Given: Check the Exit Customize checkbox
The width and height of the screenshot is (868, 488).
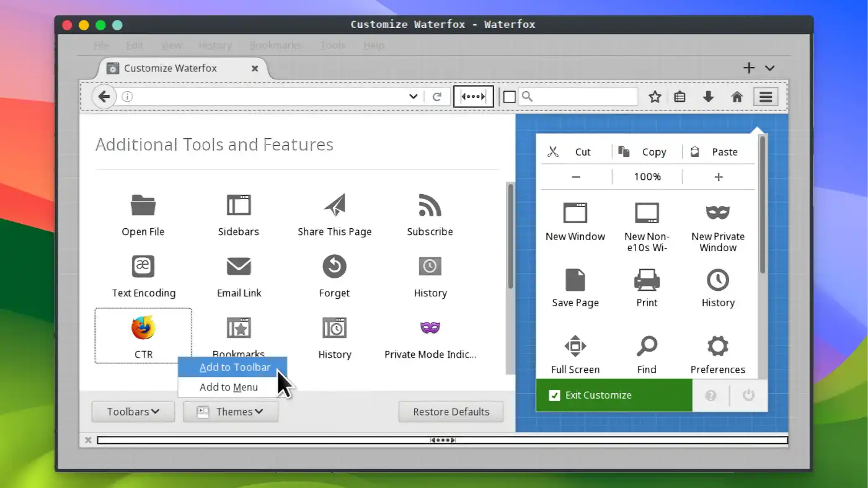Looking at the screenshot, I should tap(554, 395).
